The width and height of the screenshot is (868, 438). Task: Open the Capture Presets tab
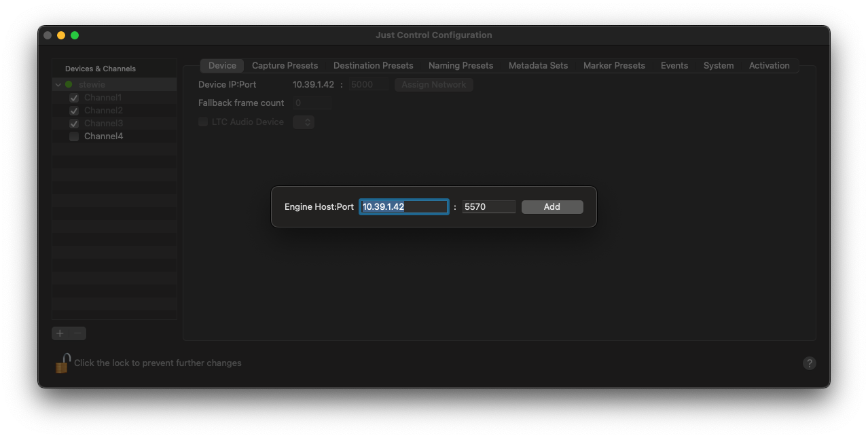(x=285, y=66)
